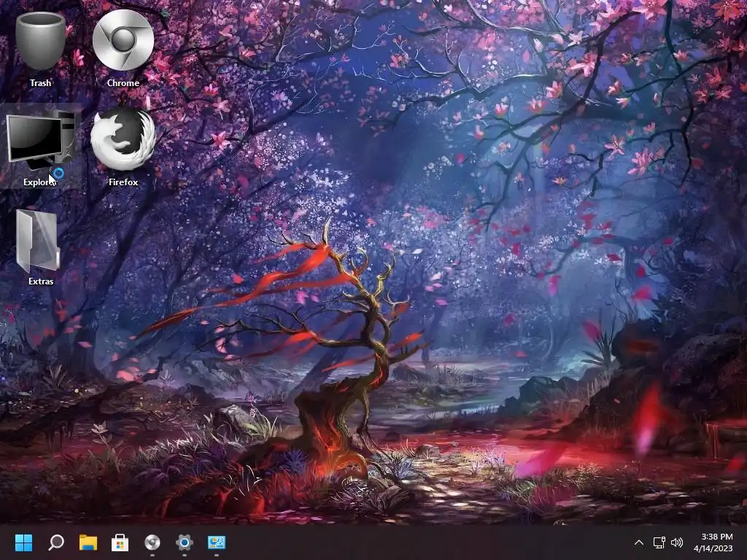Open taskbar Search
Image resolution: width=747 pixels, height=560 pixels.
point(56,542)
